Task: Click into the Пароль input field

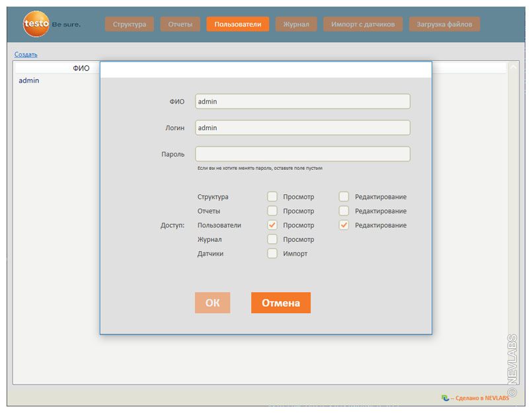Action: click(x=303, y=154)
